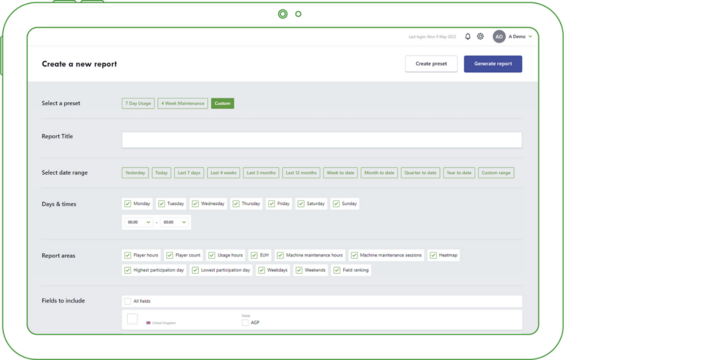Open the start time 00:00 dropdown

[x=139, y=222]
